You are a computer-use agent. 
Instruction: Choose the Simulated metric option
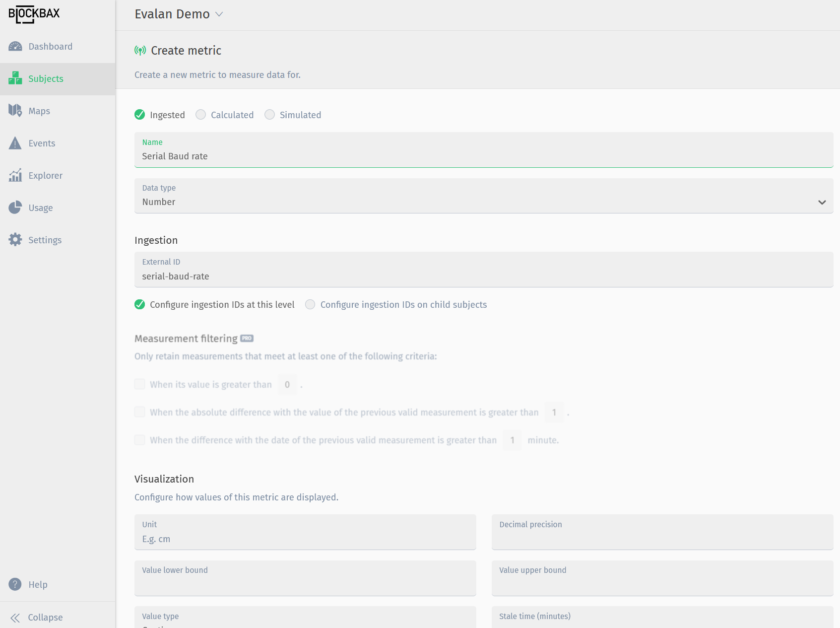270,115
